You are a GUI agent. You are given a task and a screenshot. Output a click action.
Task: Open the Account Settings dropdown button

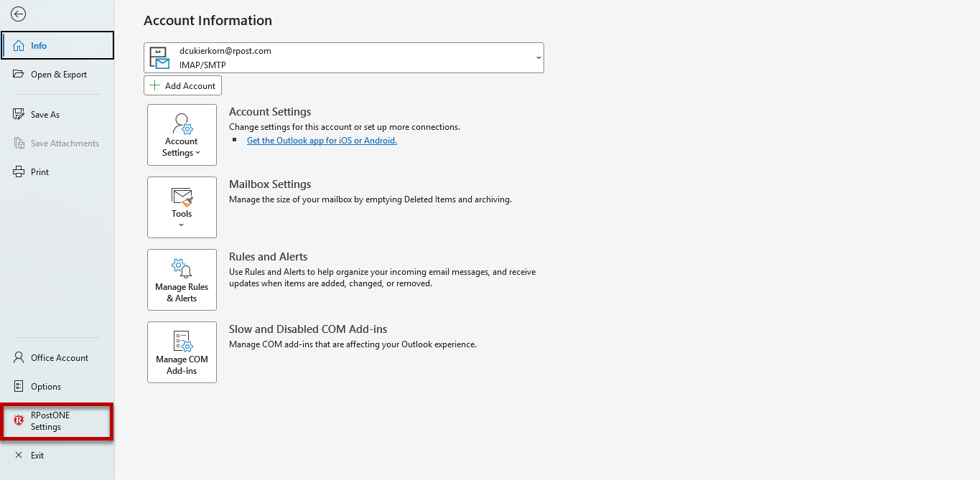pyautogui.click(x=182, y=135)
